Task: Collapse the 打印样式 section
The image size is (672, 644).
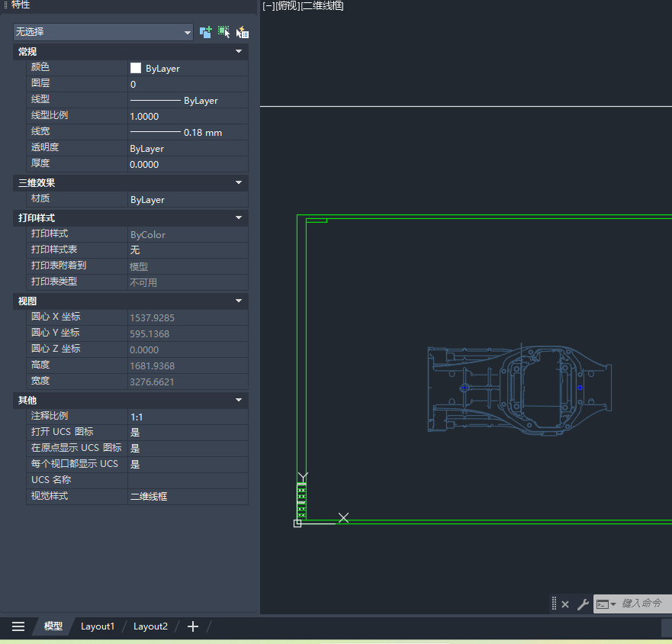Action: [x=239, y=218]
